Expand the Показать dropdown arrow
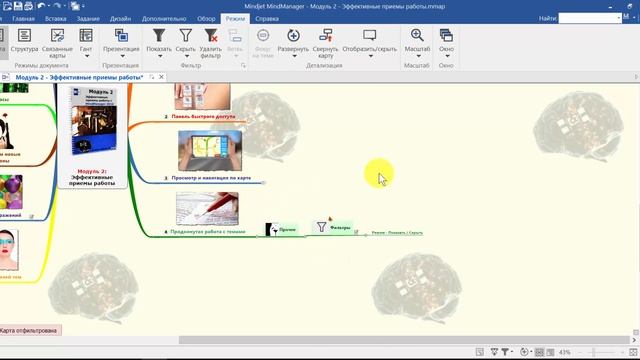640x360 pixels. [160, 56]
